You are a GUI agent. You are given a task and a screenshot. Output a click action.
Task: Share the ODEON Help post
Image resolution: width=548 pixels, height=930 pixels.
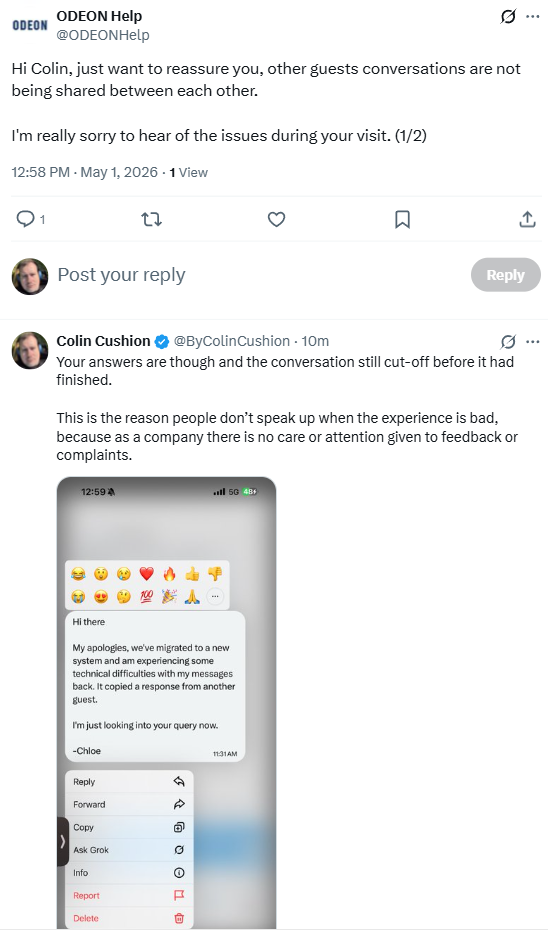(527, 219)
